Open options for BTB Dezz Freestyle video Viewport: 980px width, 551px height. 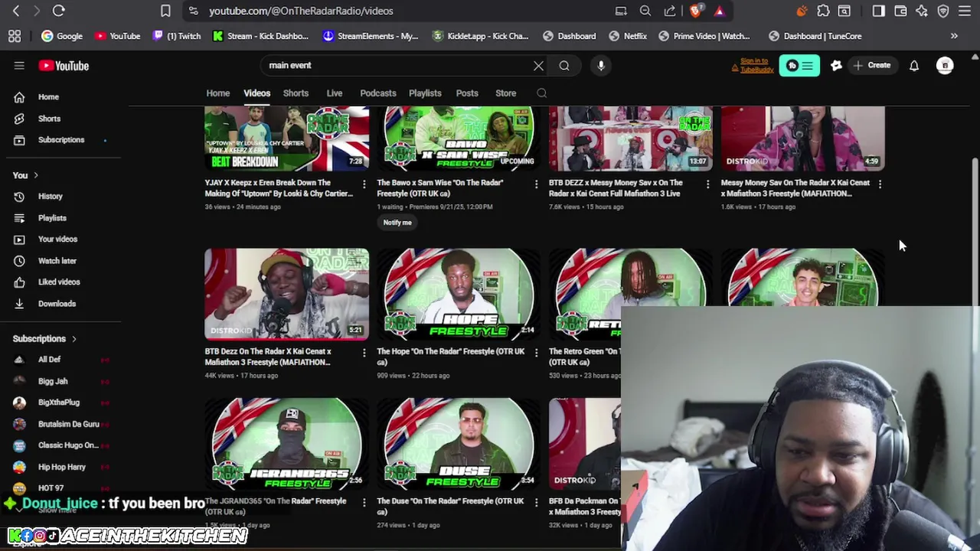[x=364, y=352]
